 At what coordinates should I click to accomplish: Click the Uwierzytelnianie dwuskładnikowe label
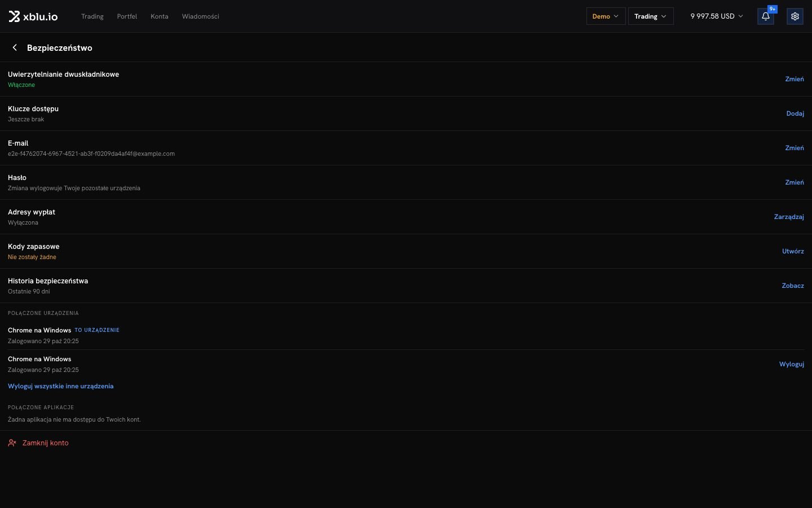[64, 75]
